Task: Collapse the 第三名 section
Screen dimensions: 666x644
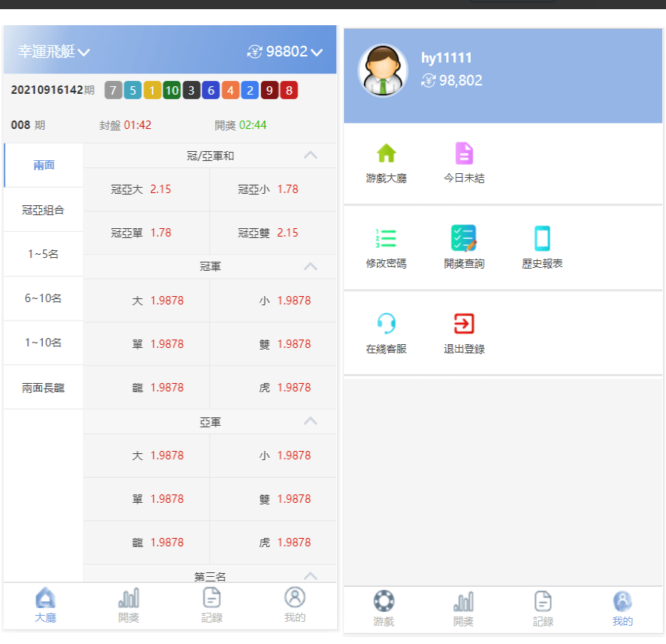Action: click(310, 576)
